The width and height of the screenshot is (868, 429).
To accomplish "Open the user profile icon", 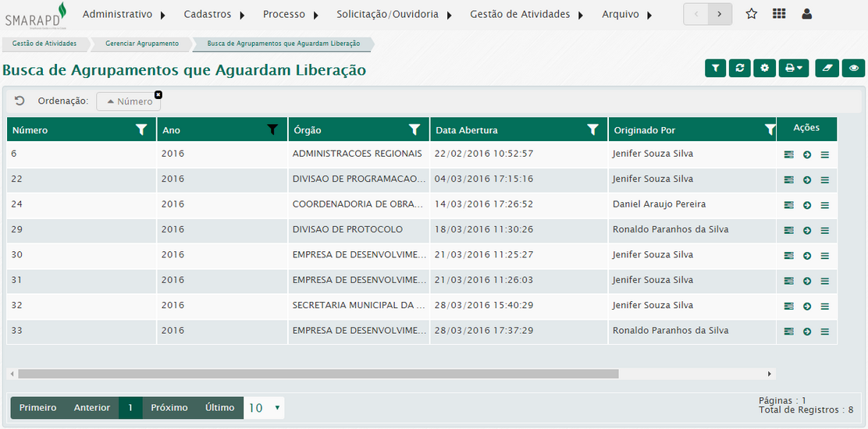I will pyautogui.click(x=806, y=14).
